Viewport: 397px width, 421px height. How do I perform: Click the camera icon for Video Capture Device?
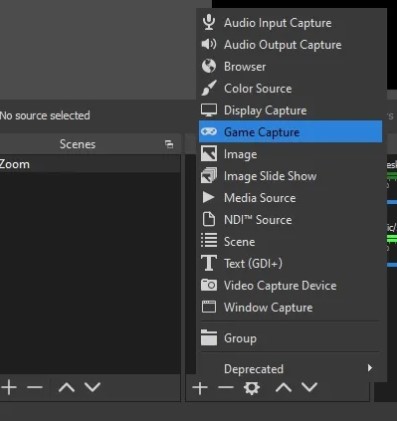[x=209, y=285]
